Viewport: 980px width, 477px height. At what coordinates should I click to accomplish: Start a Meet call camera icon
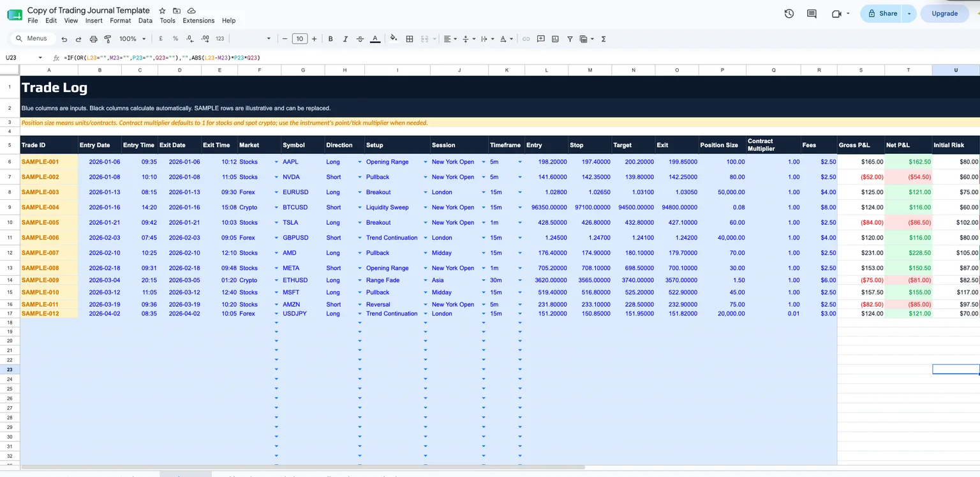pos(840,13)
